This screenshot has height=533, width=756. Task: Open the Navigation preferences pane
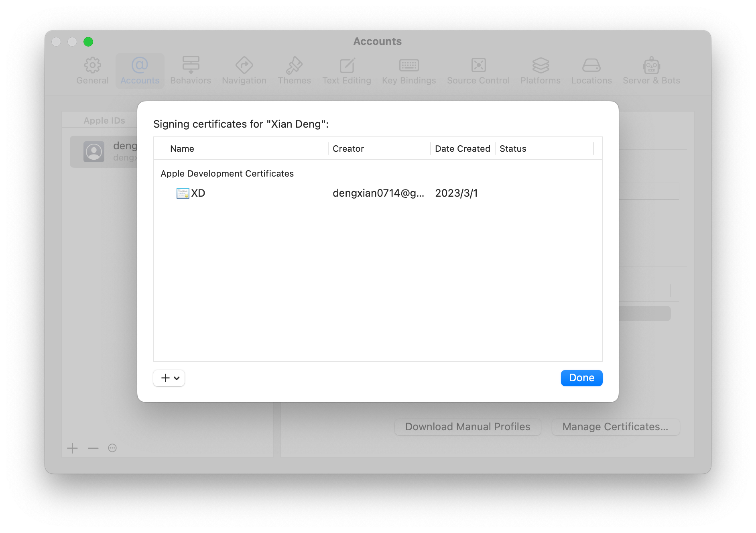click(244, 71)
